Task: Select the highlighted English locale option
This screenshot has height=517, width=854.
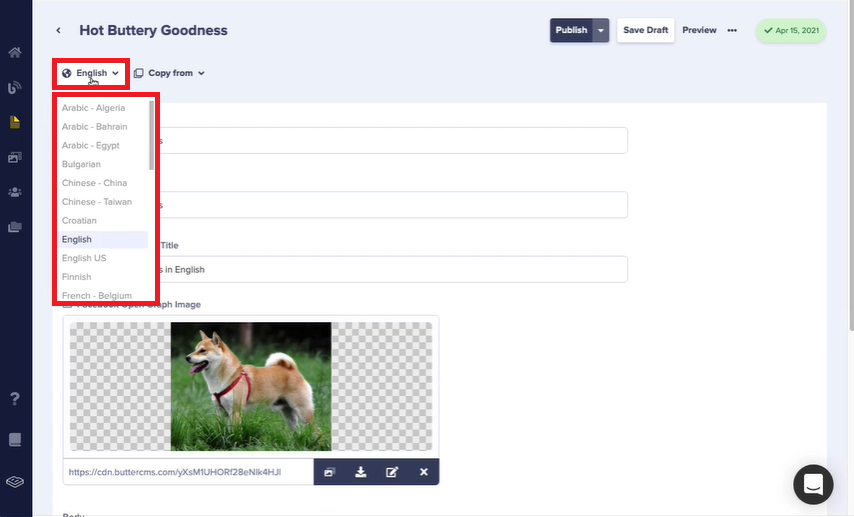Action: tap(102, 239)
